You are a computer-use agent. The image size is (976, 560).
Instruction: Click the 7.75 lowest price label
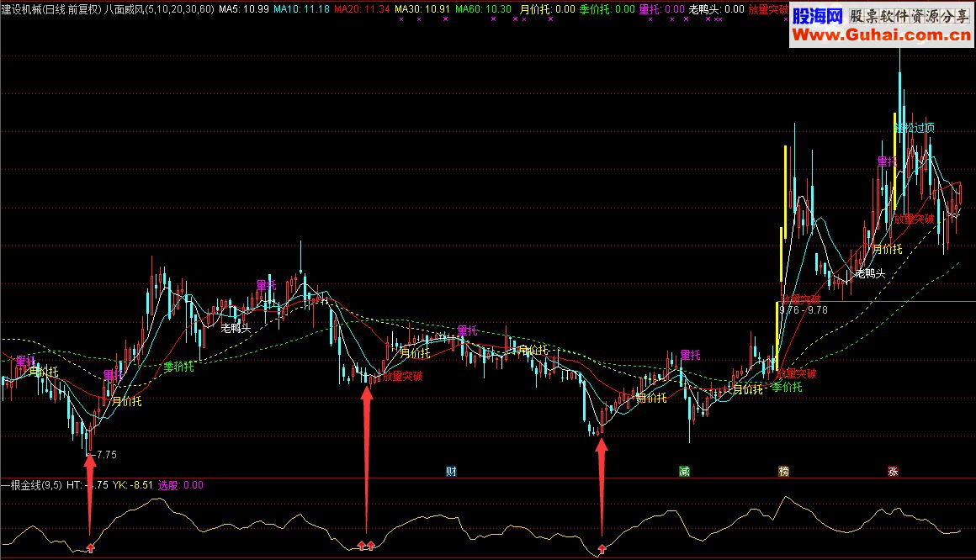(107, 454)
